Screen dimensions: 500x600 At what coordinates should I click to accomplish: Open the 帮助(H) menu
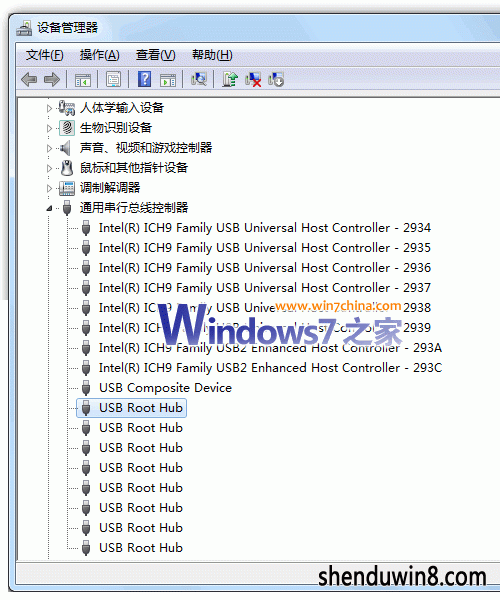[x=212, y=55]
